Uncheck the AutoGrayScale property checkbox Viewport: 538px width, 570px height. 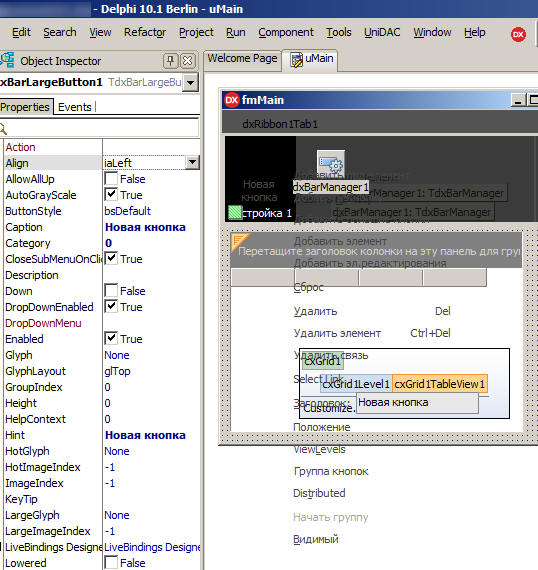111,194
